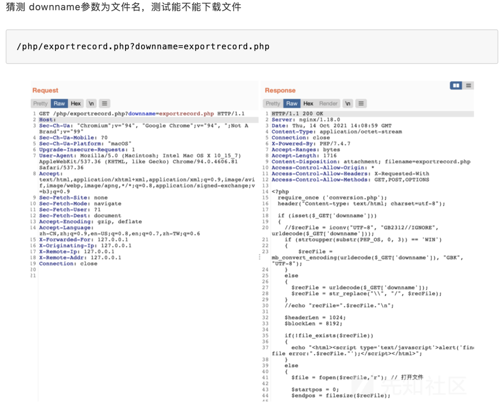Screen dimensions: 504x420
Task: Click the Content-Type: application/octet-stream header
Action: [336, 132]
